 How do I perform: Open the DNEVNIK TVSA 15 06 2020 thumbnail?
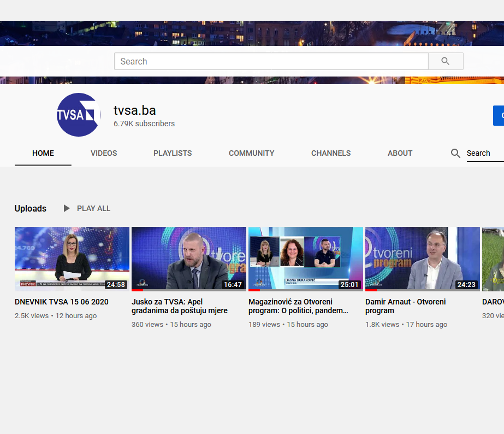(x=72, y=259)
